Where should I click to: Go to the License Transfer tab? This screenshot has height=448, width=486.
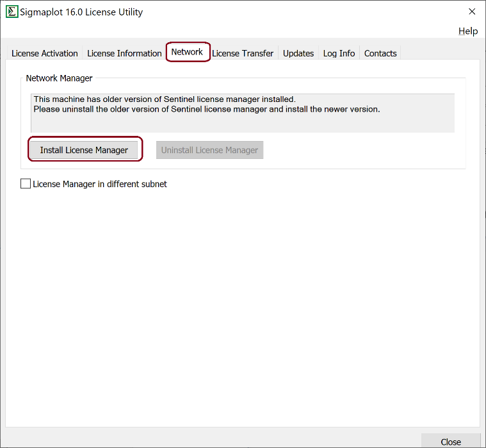click(243, 53)
